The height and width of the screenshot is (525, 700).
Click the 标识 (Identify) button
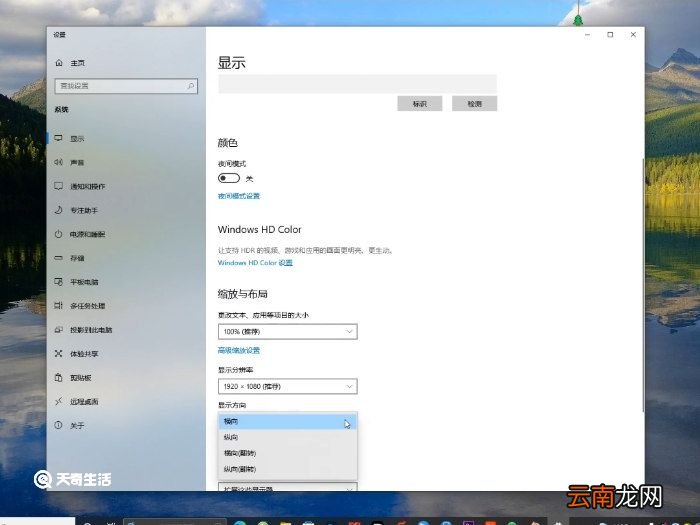[x=420, y=104]
